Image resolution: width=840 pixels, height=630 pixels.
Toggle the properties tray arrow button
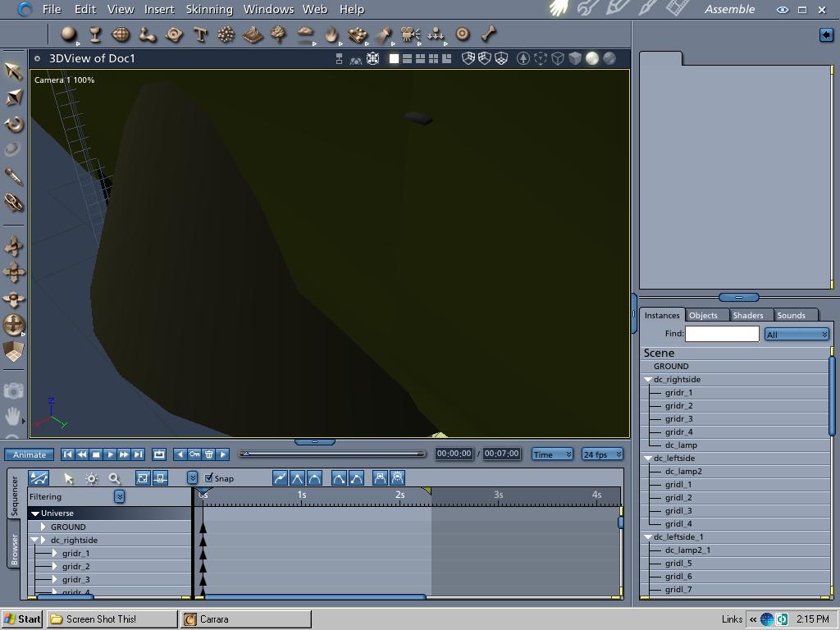pos(825,34)
